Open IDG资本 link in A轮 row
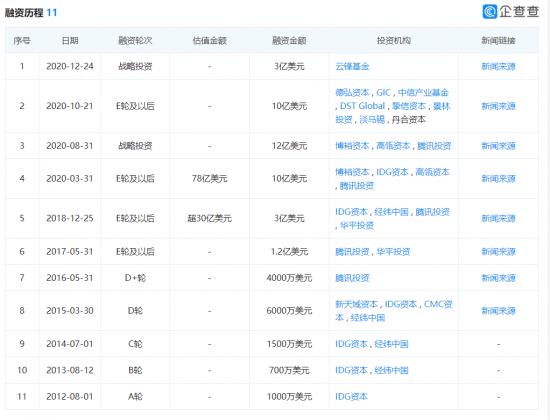 (351, 396)
